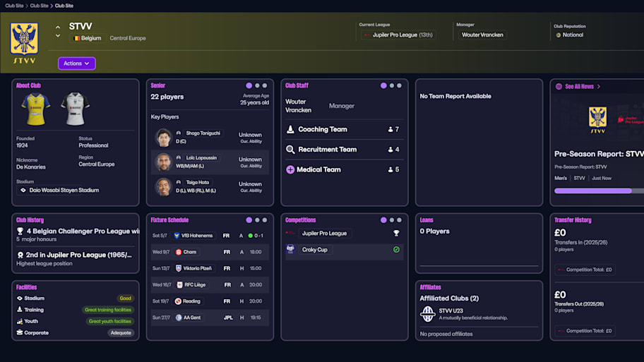Select third page dot in Club Staff panel
The height and width of the screenshot is (362, 644).
coord(399,85)
